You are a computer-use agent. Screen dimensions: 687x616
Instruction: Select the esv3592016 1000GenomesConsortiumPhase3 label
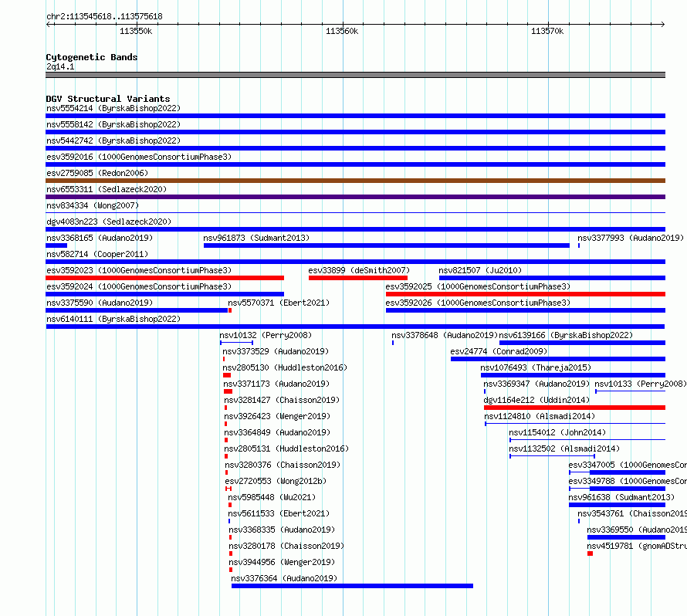pyautogui.click(x=139, y=157)
